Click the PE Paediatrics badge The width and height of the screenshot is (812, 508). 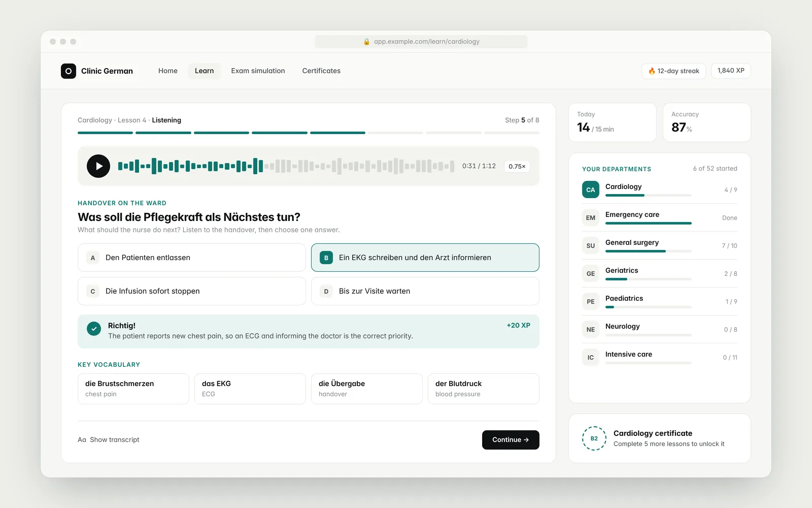pos(591,302)
